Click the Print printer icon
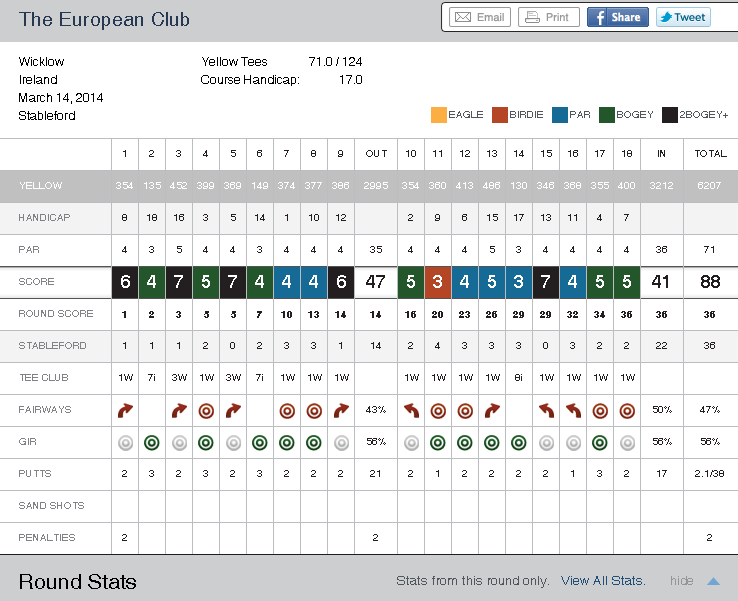Viewport: 738px width, 601px height. tap(532, 17)
